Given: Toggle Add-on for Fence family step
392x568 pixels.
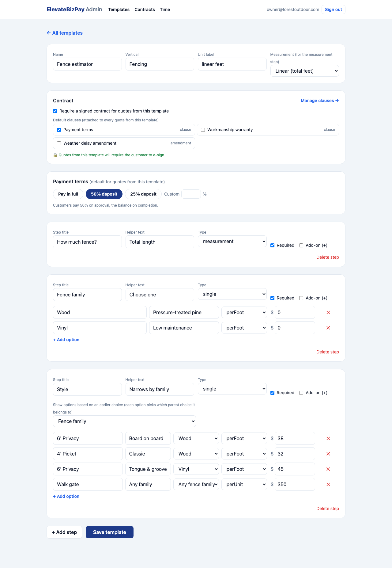Looking at the screenshot, I should coord(301,298).
